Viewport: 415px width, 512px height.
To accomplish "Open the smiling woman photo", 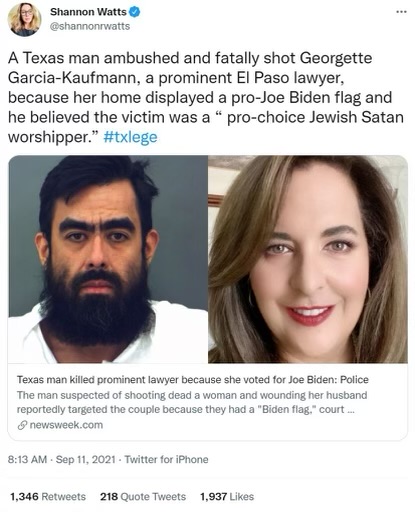I will (308, 259).
